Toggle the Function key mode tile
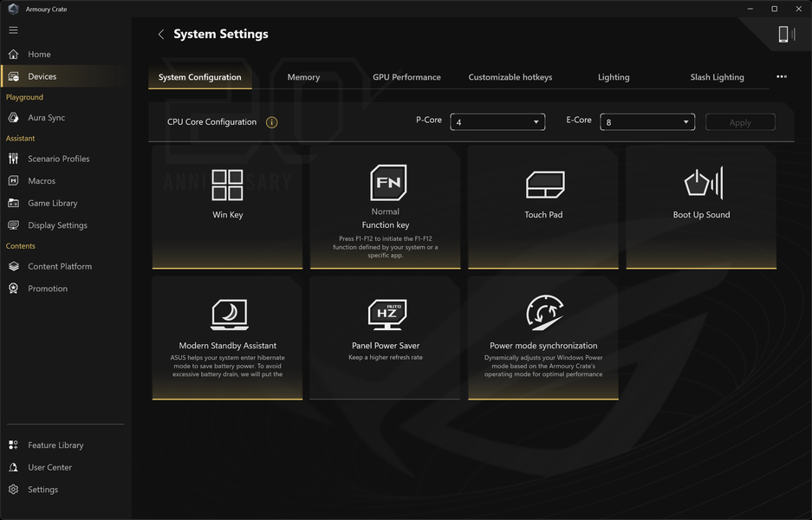Image resolution: width=812 pixels, height=520 pixels. pos(386,207)
